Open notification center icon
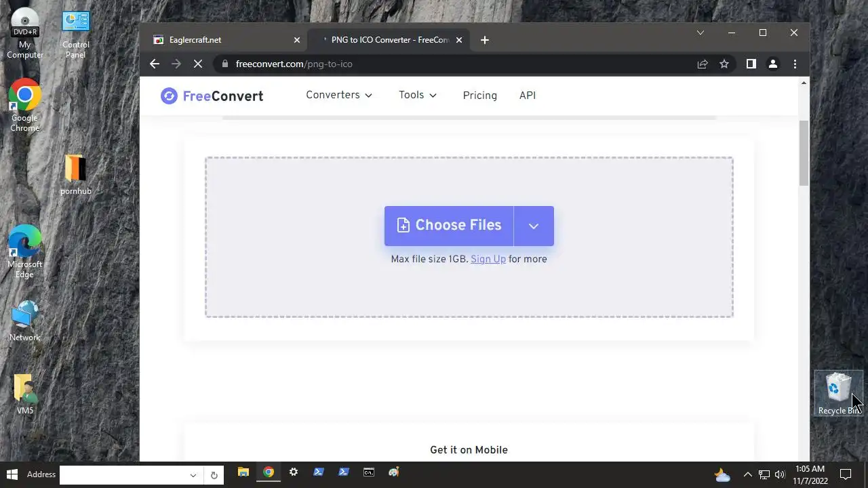Viewport: 868px width, 488px height. click(846, 474)
